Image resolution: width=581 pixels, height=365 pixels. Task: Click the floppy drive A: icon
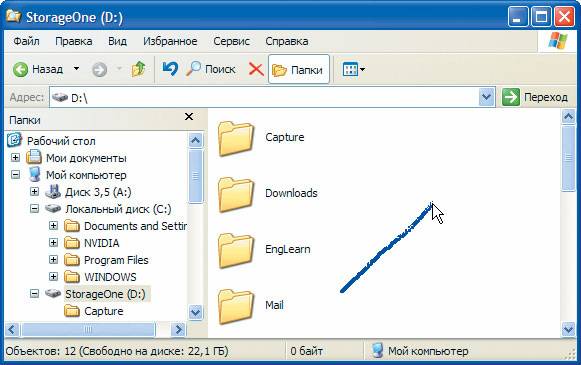click(x=53, y=192)
